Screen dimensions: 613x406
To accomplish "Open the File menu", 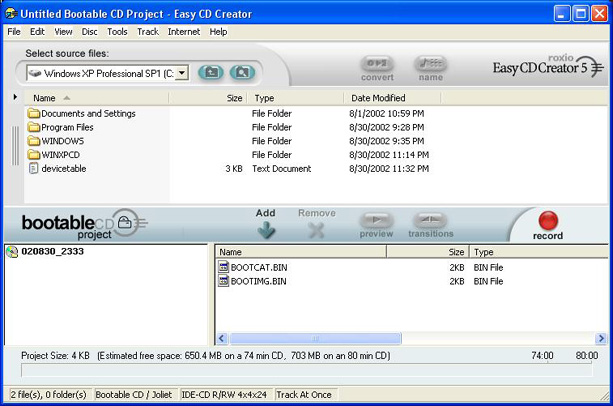I will click(x=14, y=32).
